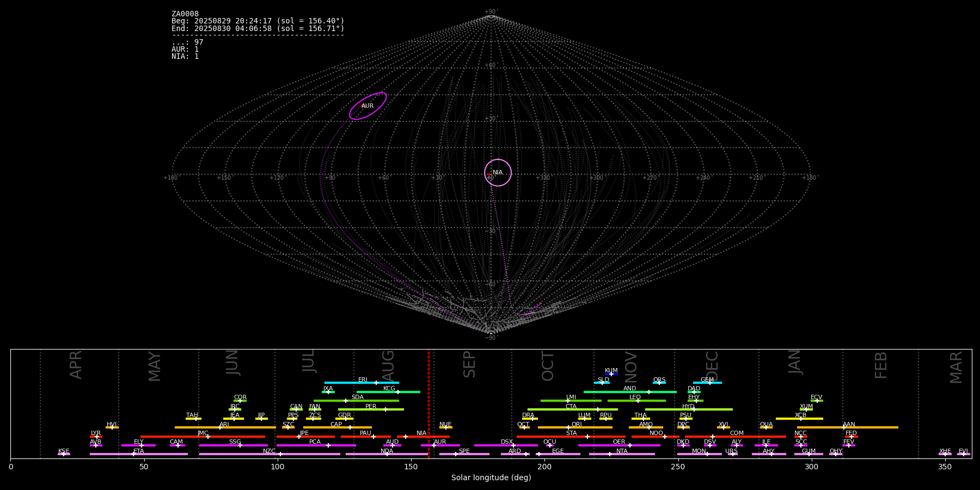Click the STA shower bar label
The width and height of the screenshot is (980, 490).
point(571,433)
